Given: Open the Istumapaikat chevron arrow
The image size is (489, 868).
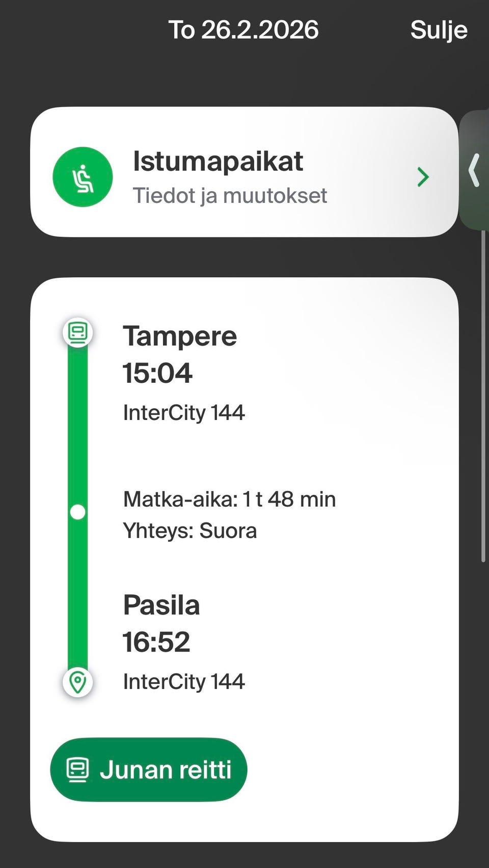Looking at the screenshot, I should pyautogui.click(x=423, y=177).
